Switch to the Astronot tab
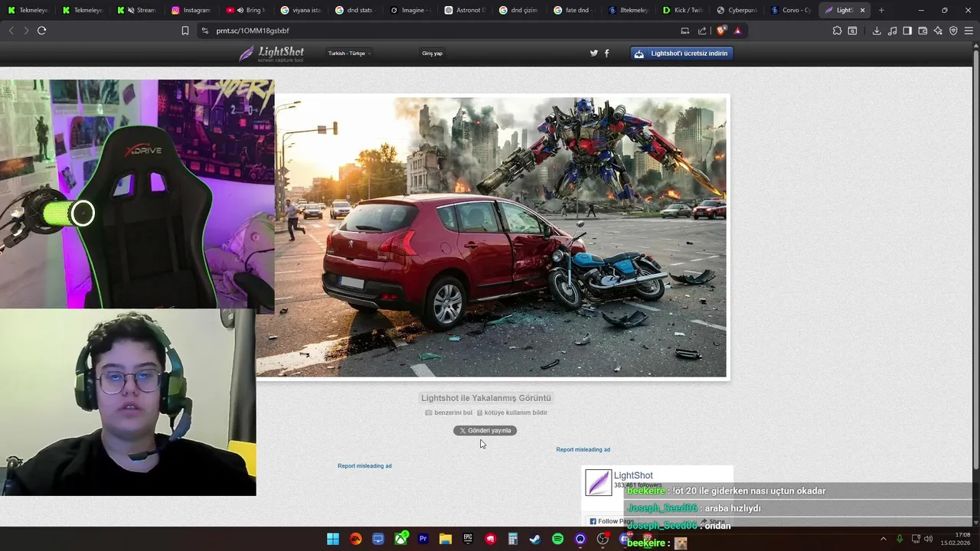The height and width of the screenshot is (551, 980). point(464,10)
